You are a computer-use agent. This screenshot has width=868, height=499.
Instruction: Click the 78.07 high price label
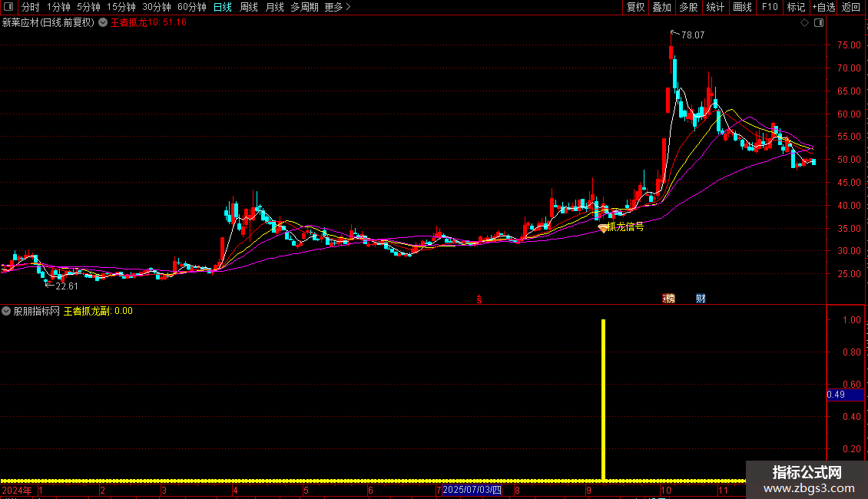tap(693, 35)
